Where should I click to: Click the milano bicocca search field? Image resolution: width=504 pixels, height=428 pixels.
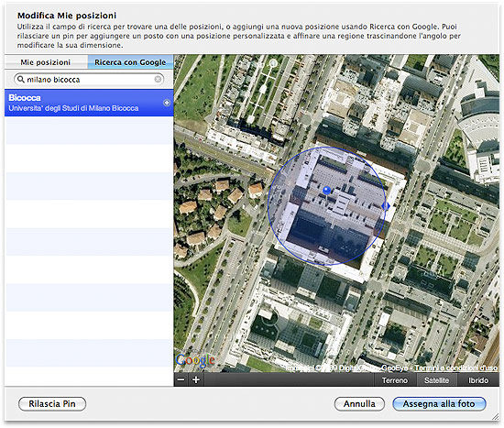coord(89,79)
